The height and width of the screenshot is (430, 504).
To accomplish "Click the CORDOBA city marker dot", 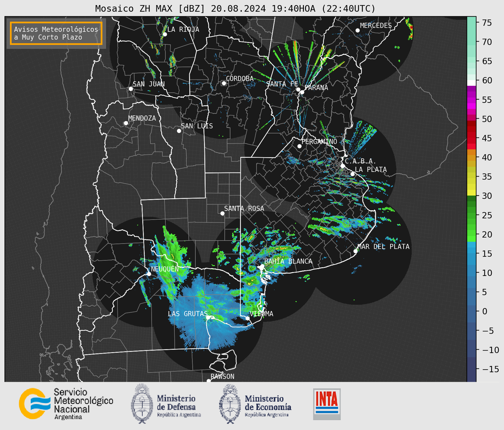I will pos(224,83).
